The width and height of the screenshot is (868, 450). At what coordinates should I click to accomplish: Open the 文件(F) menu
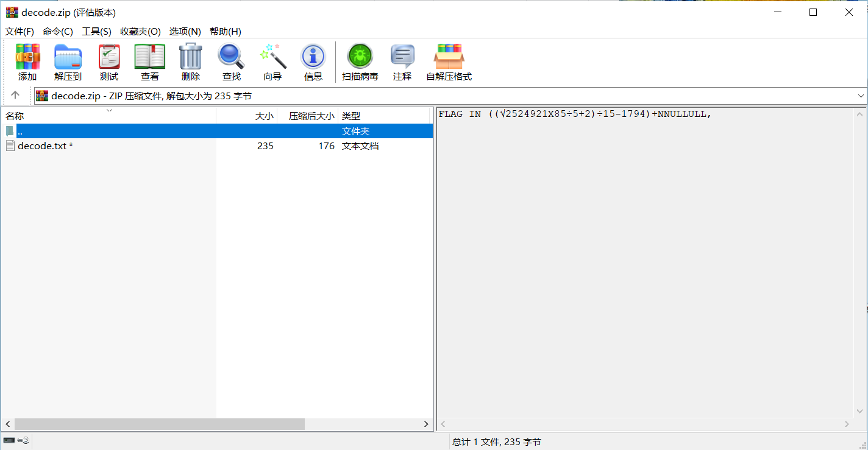point(20,32)
